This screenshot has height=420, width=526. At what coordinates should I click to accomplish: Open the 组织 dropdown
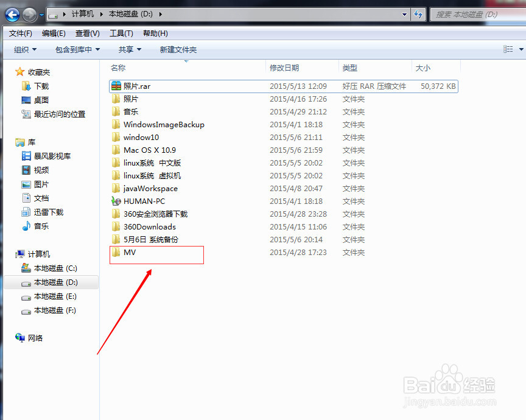click(25, 50)
